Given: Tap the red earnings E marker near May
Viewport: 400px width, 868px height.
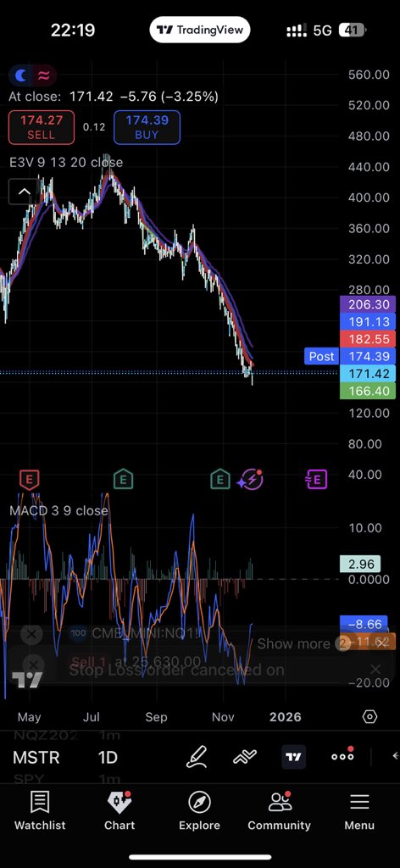Looking at the screenshot, I should 30,479.
